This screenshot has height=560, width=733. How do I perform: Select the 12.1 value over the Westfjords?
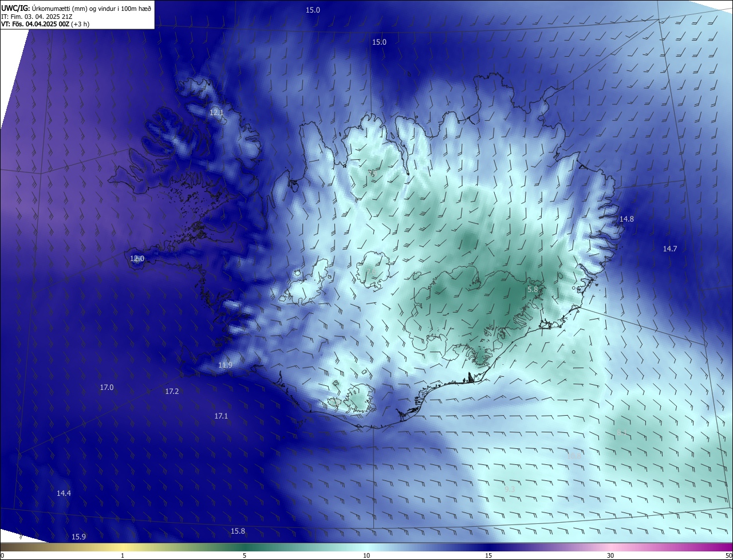pos(216,113)
